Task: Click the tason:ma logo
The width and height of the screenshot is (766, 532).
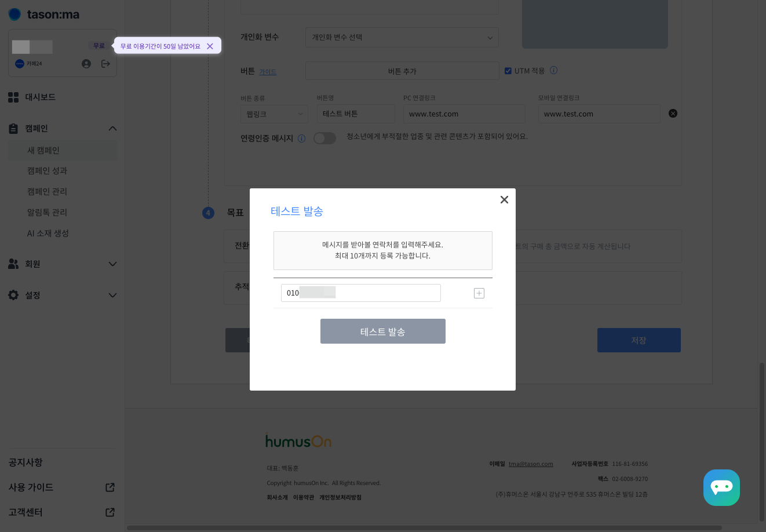Action: [x=44, y=14]
